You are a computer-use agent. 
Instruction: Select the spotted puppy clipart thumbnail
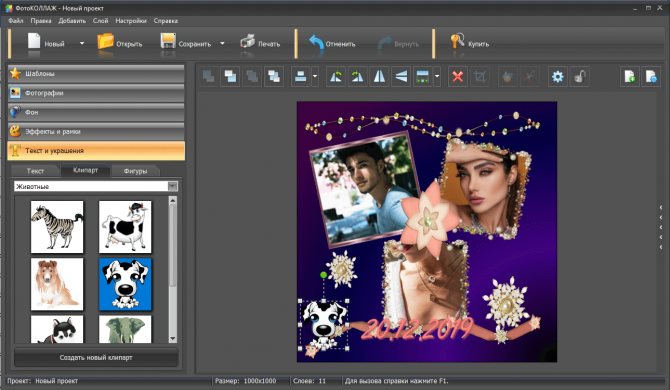(x=125, y=284)
